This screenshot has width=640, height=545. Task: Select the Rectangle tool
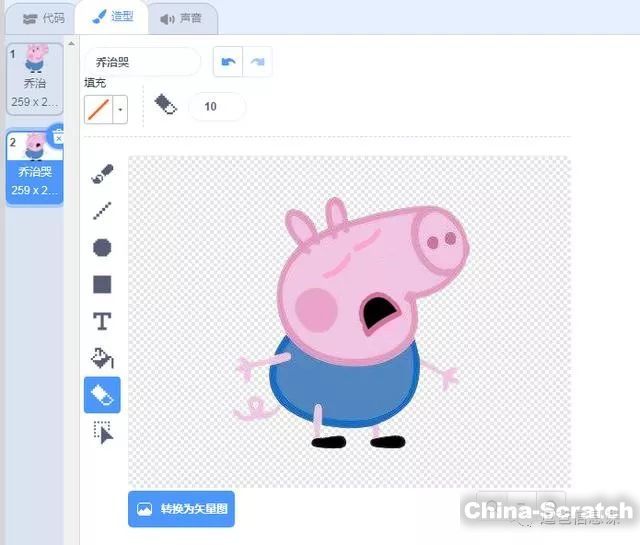[102, 284]
